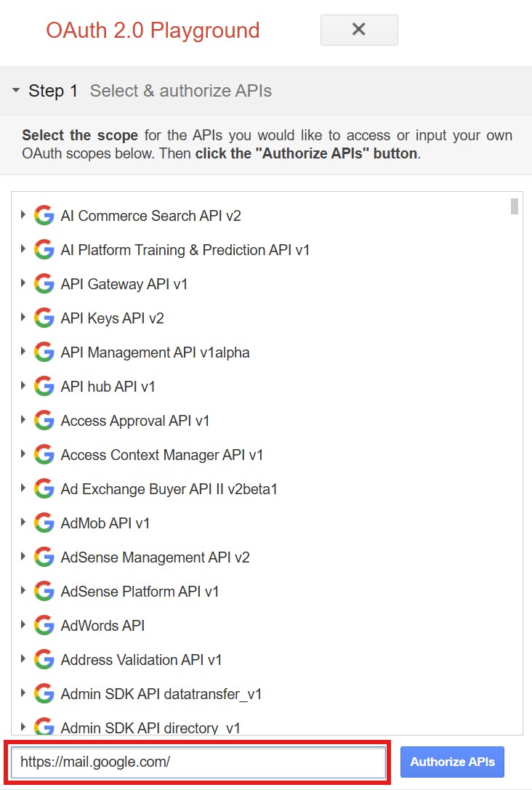The width and height of the screenshot is (532, 790).
Task: Click the Google icon beside Address Validation API v1
Action: tap(44, 659)
